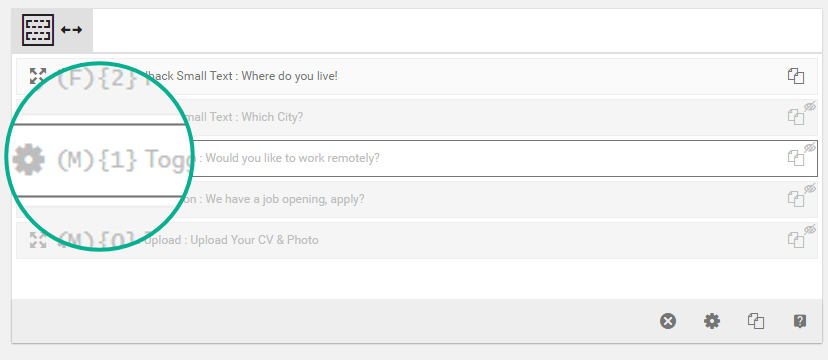Image resolution: width=828 pixels, height=360 pixels.
Task: Toggle hidden eye on Which City? row
Action: click(810, 107)
